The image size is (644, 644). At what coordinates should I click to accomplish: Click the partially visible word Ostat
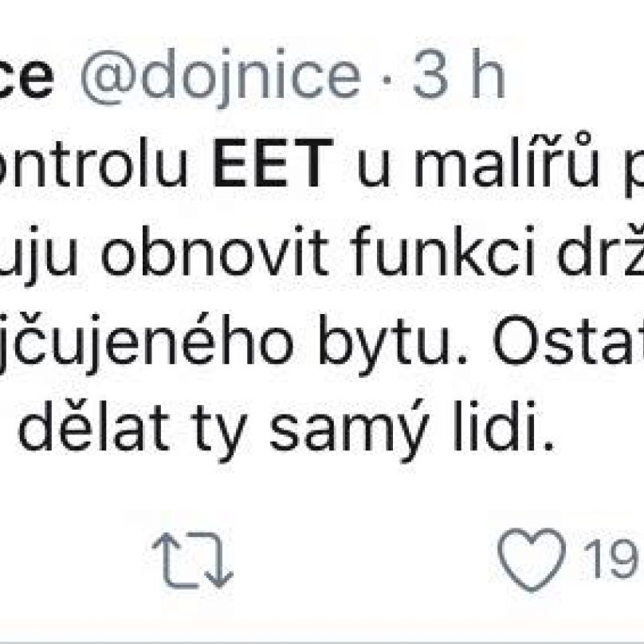tap(568, 340)
